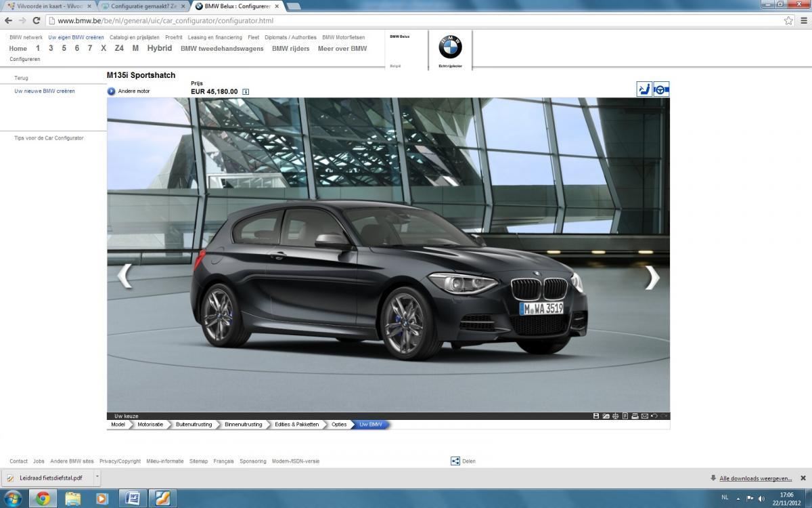Open Windows Media Player taskbar icon
Viewport: 812px width, 508px height.
(102, 499)
